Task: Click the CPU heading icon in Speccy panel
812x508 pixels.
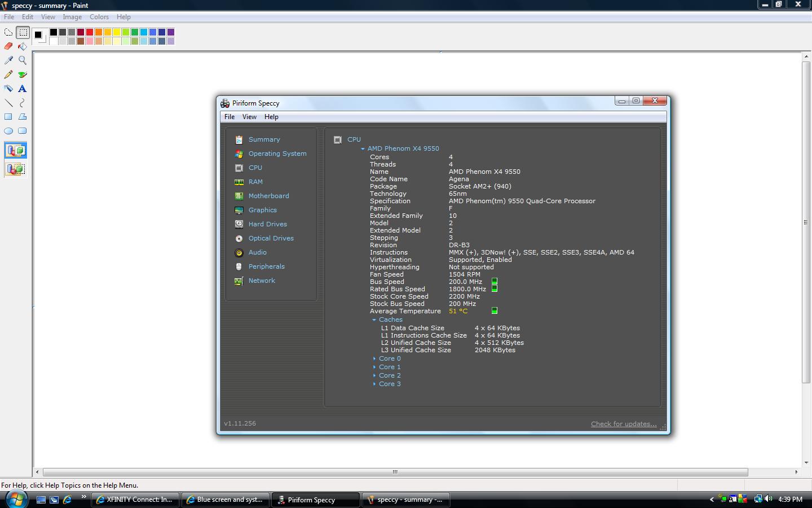Action: click(338, 140)
